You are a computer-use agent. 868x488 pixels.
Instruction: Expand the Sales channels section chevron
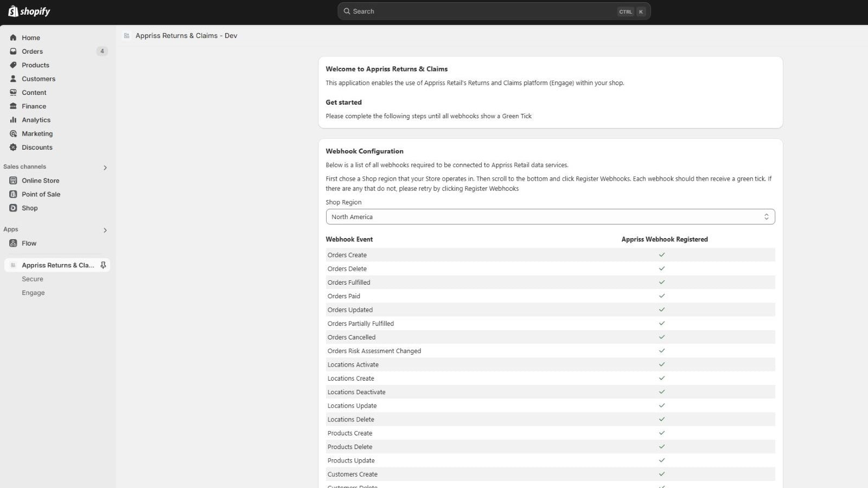coord(105,168)
